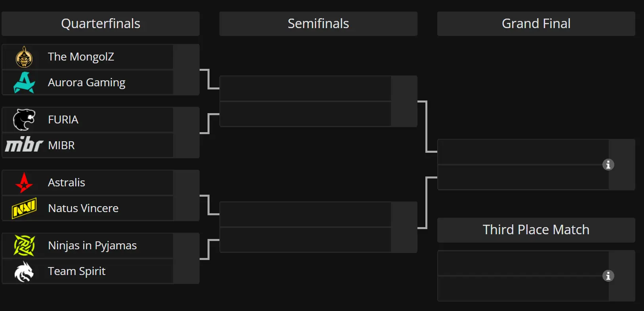644x311 pixels.
Task: Select the Quarterfinals column header
Action: [x=101, y=24]
